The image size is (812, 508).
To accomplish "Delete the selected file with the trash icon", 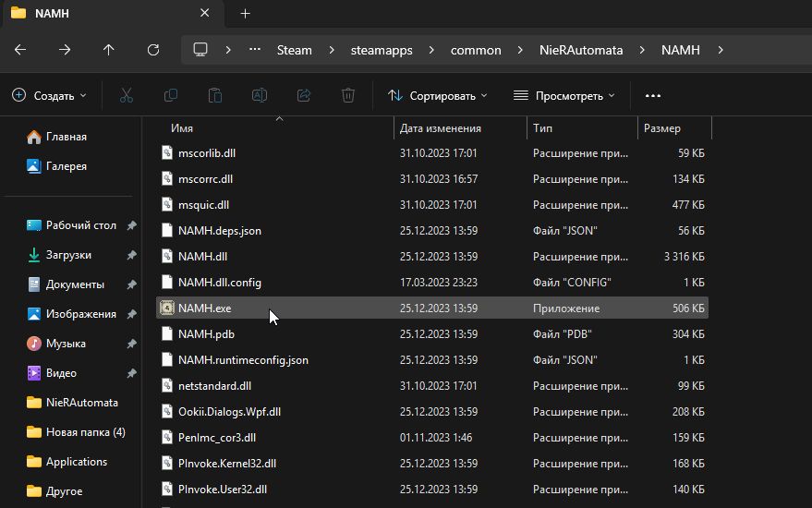I will point(348,96).
